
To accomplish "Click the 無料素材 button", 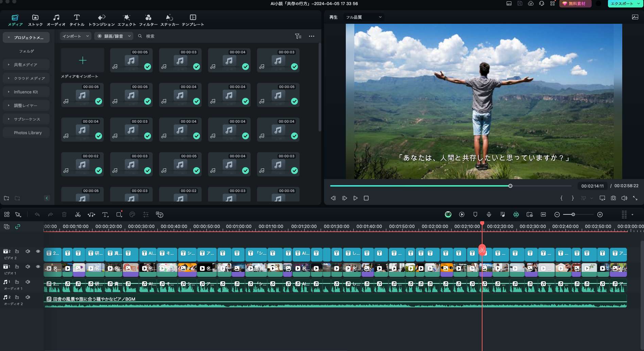I will pyautogui.click(x=575, y=3).
